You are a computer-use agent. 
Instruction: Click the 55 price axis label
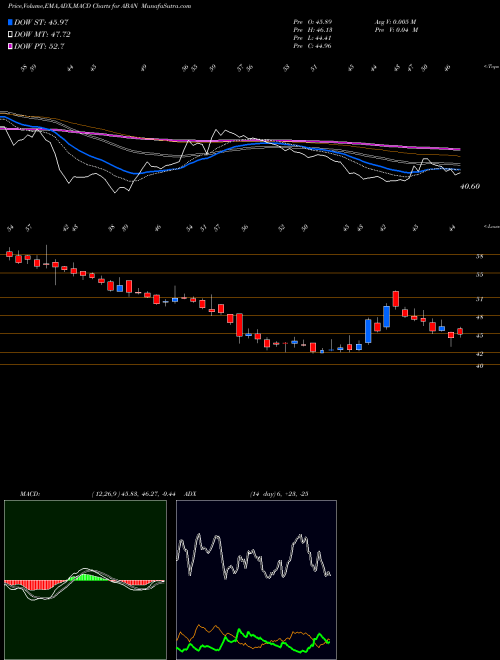coord(479,275)
